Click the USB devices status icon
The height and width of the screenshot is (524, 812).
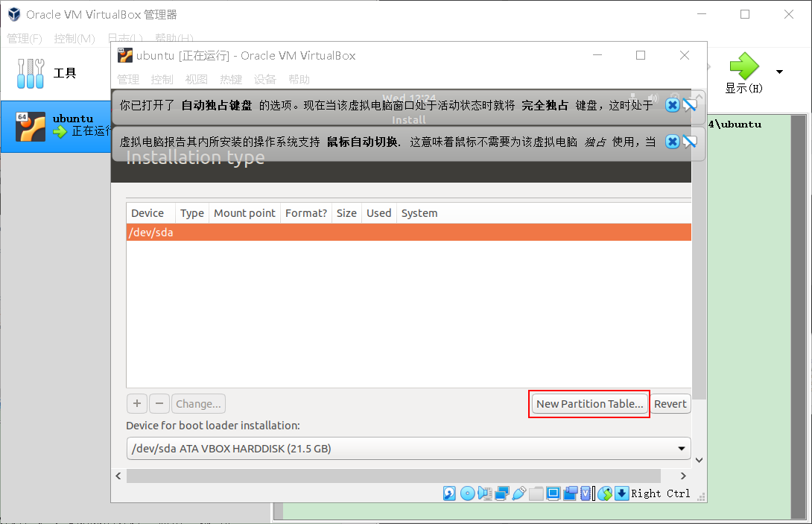click(x=519, y=493)
